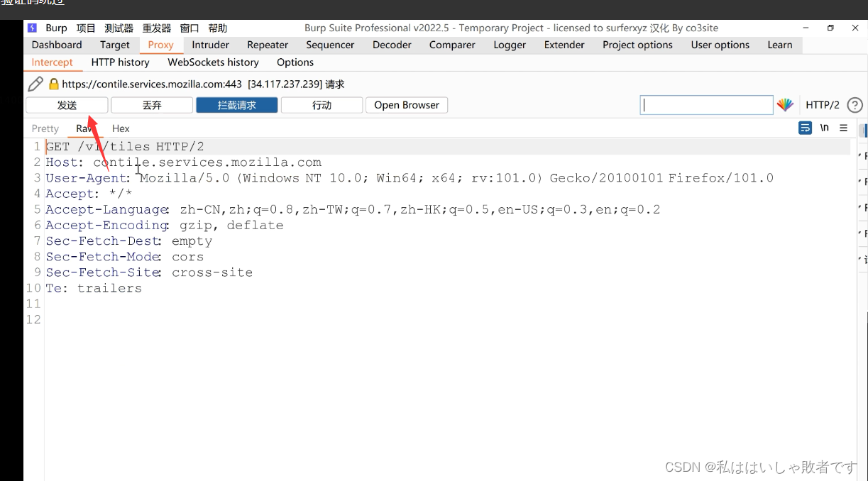Click the pencil edit target icon
Viewport: 868px width, 481px height.
(x=35, y=84)
